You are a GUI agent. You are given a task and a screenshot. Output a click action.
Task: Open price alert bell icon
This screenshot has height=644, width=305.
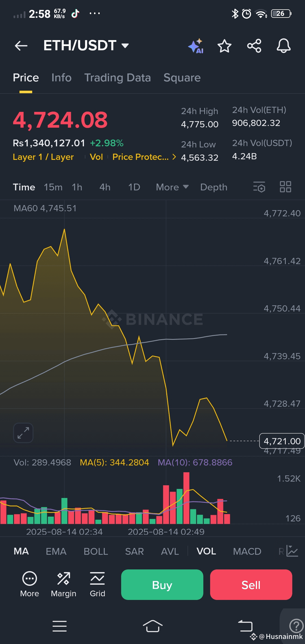[284, 46]
